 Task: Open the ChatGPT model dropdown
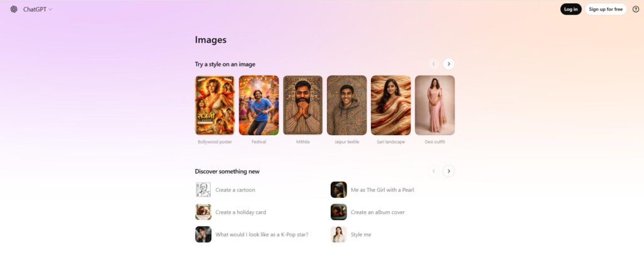tap(38, 9)
